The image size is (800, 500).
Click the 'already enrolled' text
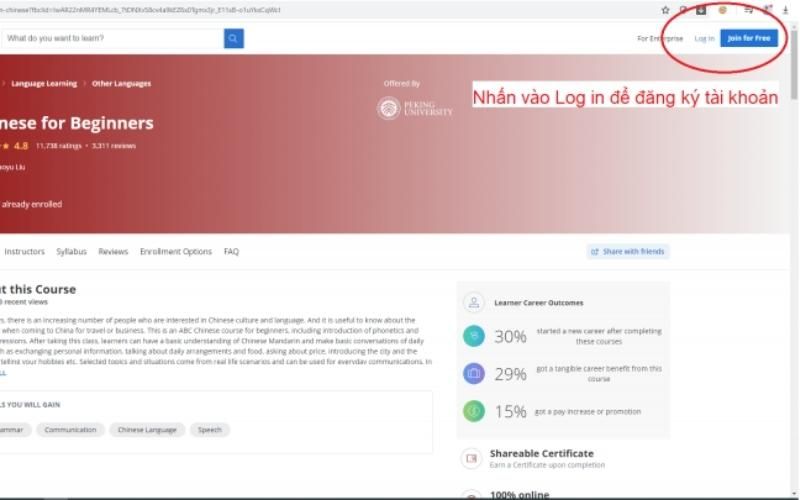tap(32, 204)
